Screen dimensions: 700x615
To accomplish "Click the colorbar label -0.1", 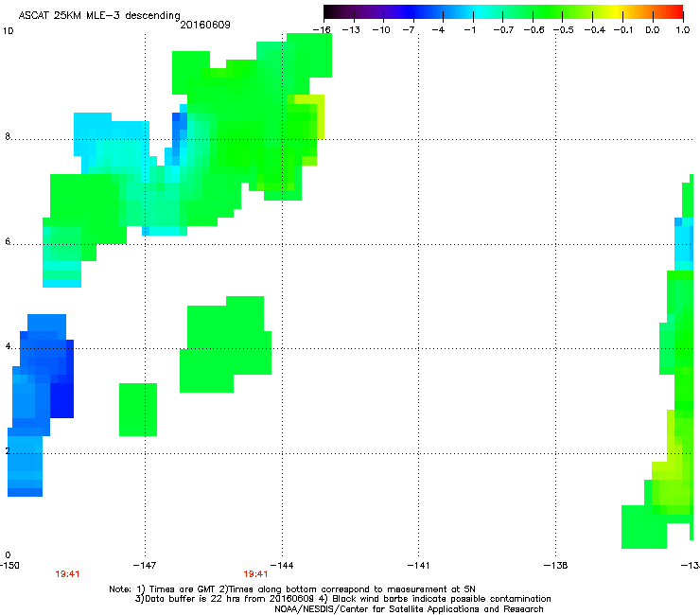I will click(x=623, y=30).
